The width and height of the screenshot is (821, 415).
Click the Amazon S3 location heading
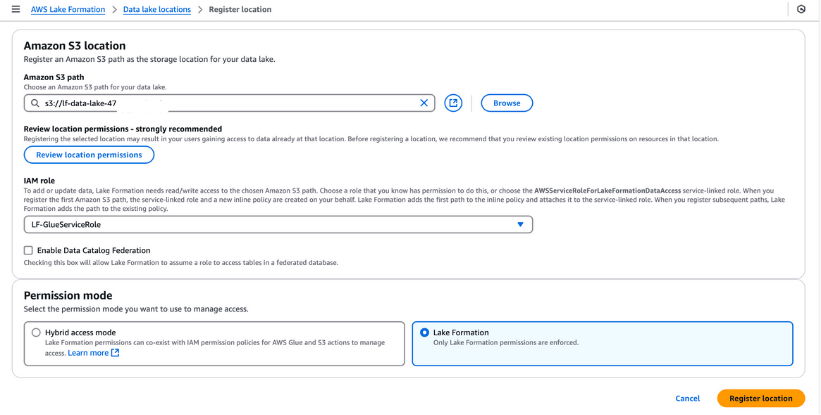click(74, 46)
